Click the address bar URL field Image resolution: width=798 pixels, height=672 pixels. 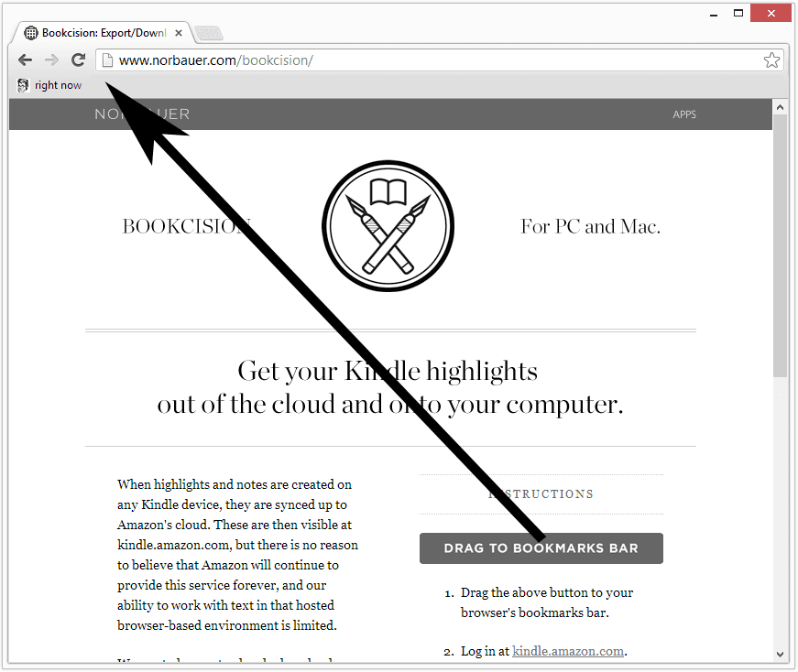click(440, 60)
